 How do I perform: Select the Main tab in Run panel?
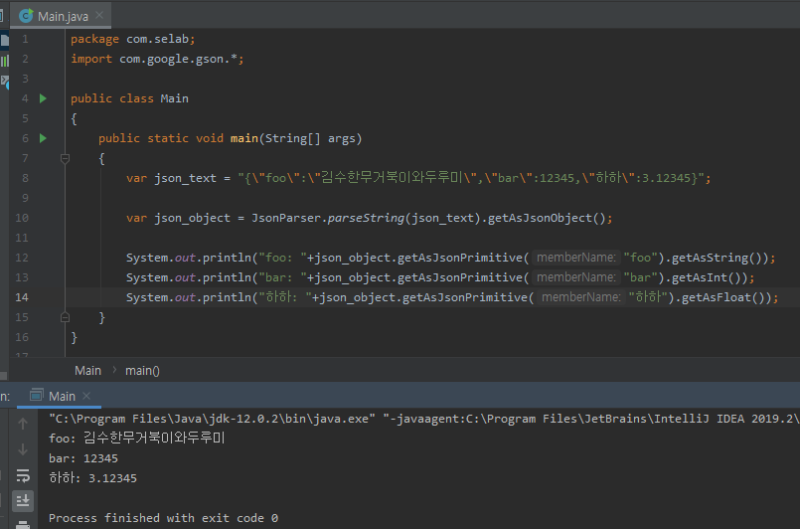click(x=62, y=396)
